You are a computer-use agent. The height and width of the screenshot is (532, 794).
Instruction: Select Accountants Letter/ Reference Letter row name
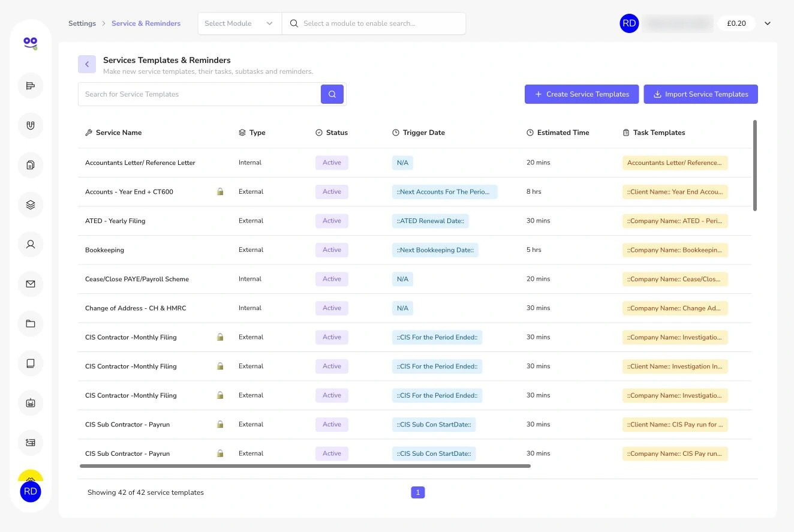coord(140,163)
